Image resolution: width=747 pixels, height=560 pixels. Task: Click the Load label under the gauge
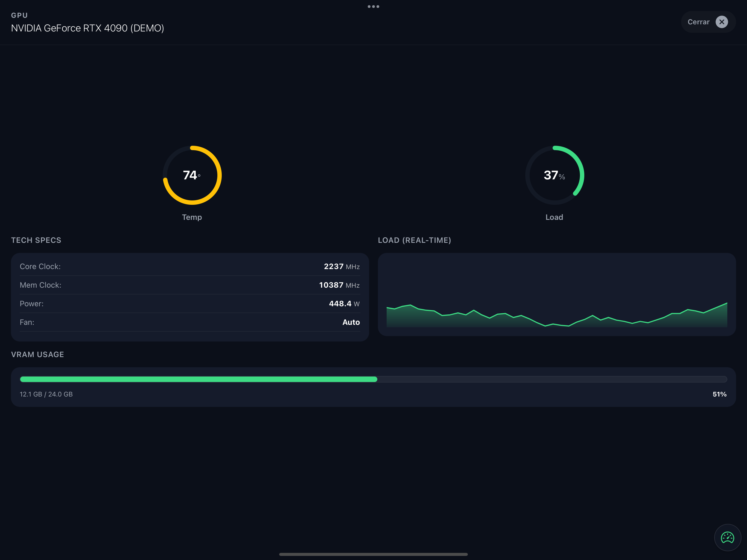click(554, 217)
